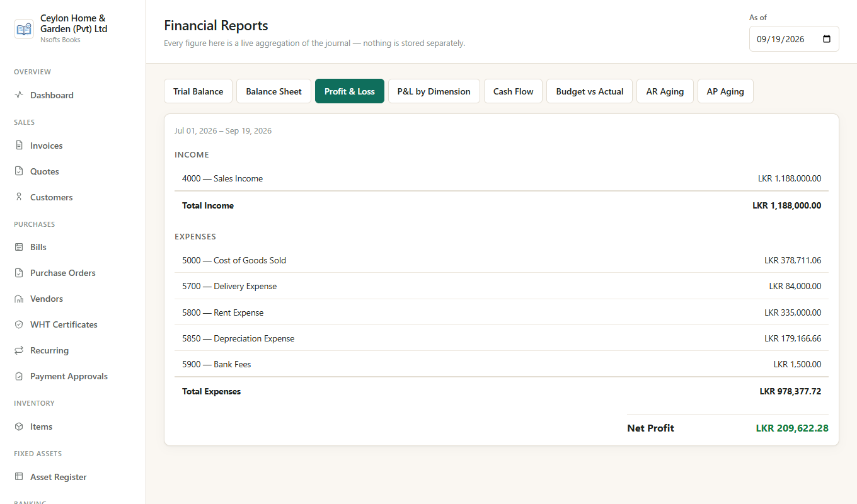Screen dimensions: 857x504
Task: Open the Budget vs Actual tab
Action: click(589, 91)
